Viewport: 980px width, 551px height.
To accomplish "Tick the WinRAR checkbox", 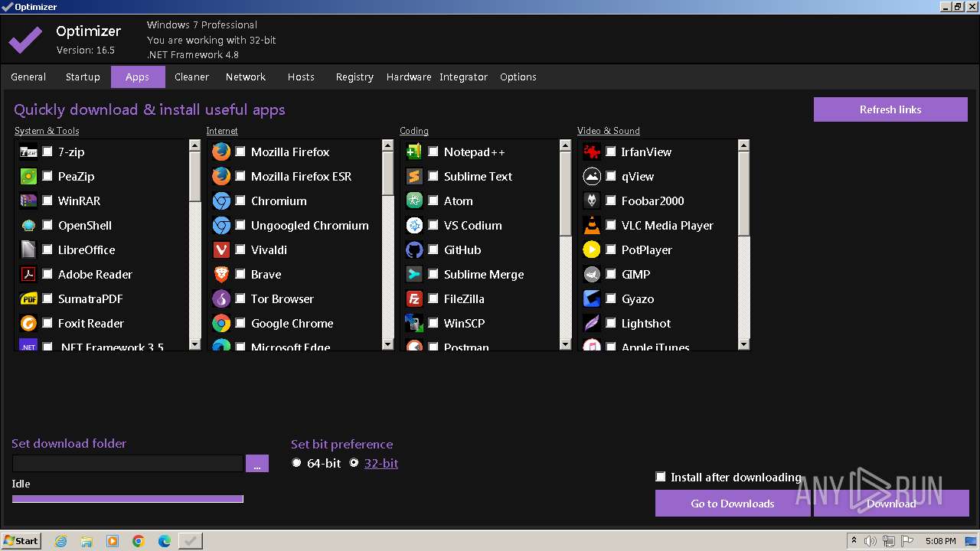I will coord(47,201).
